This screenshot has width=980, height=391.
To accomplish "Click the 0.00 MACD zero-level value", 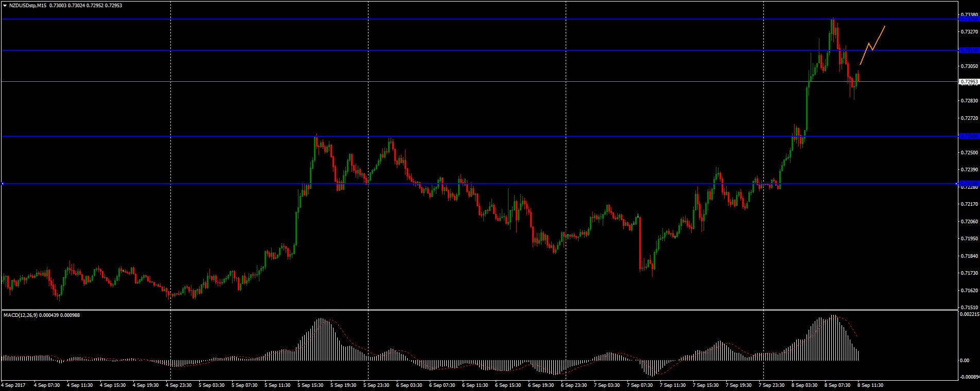I will click(964, 361).
